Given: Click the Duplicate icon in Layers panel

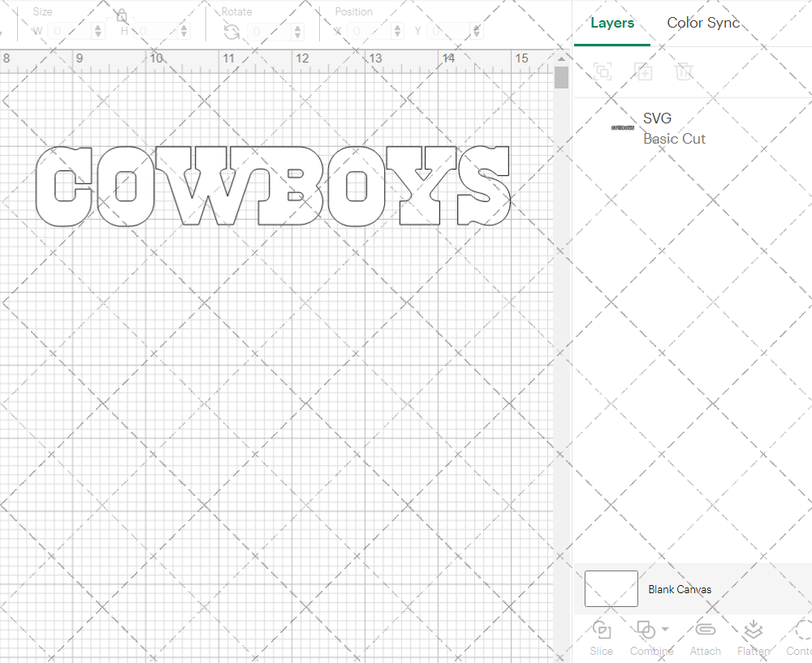Looking at the screenshot, I should pos(643,71).
